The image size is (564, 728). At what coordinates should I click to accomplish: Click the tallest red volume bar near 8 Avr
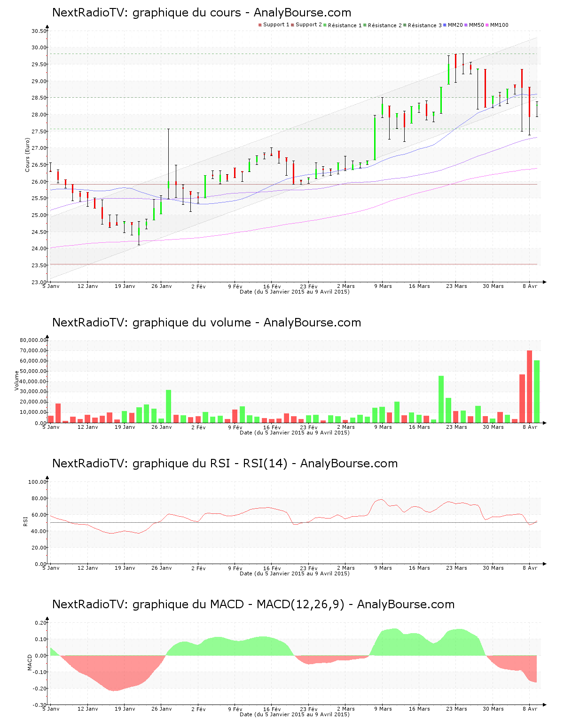(x=529, y=387)
